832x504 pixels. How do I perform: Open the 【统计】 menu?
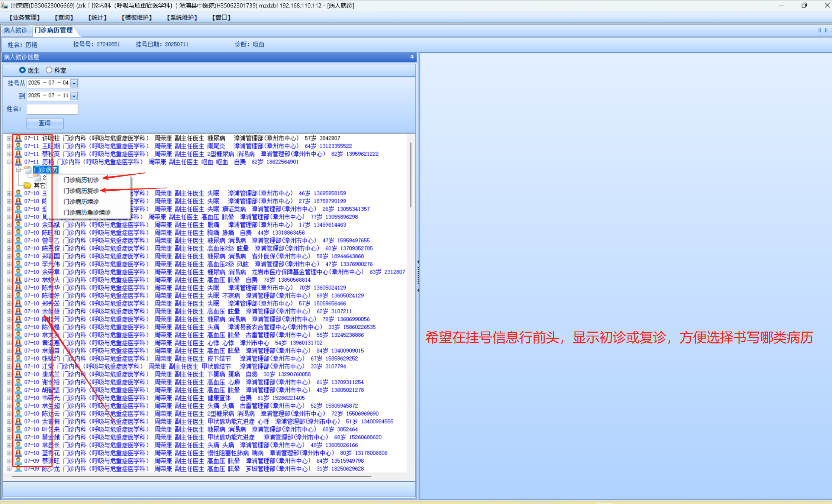97,17
